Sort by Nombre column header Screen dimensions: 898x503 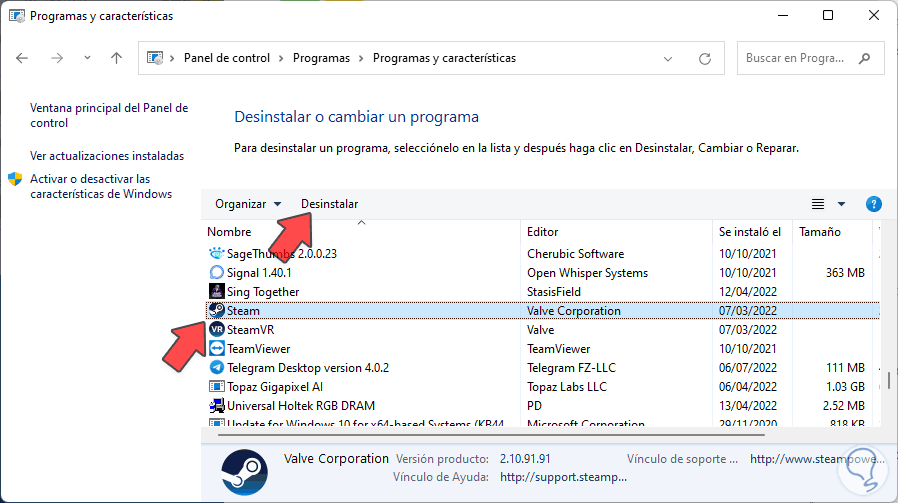click(x=229, y=232)
